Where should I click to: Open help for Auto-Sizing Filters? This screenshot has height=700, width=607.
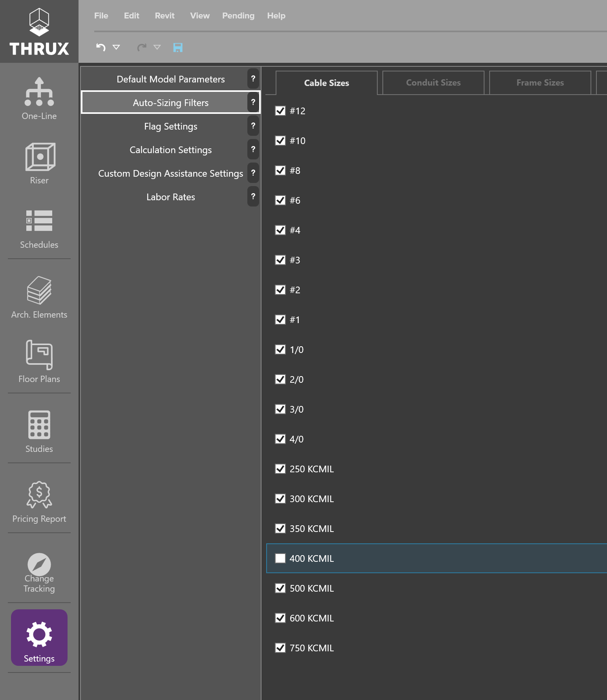(253, 102)
